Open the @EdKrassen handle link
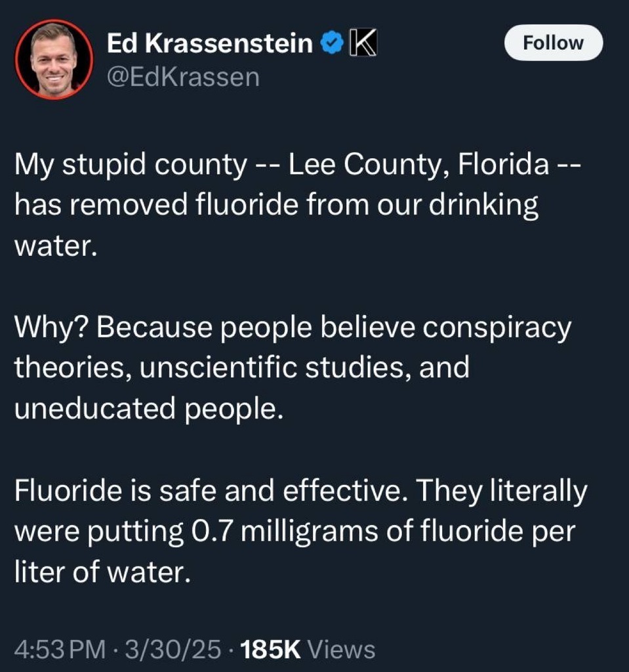 click(183, 77)
